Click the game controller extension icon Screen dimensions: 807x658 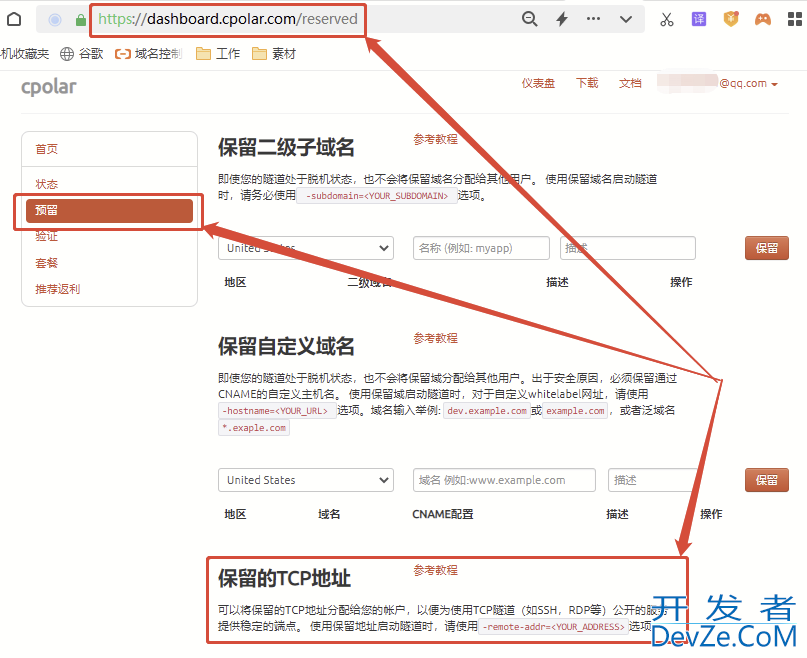coord(763,20)
